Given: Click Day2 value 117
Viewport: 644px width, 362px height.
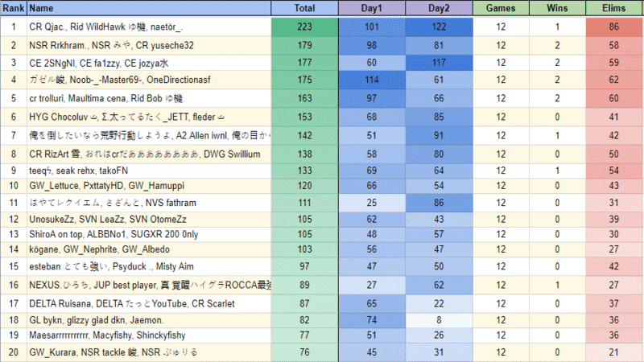Looking at the screenshot, I should [439, 63].
